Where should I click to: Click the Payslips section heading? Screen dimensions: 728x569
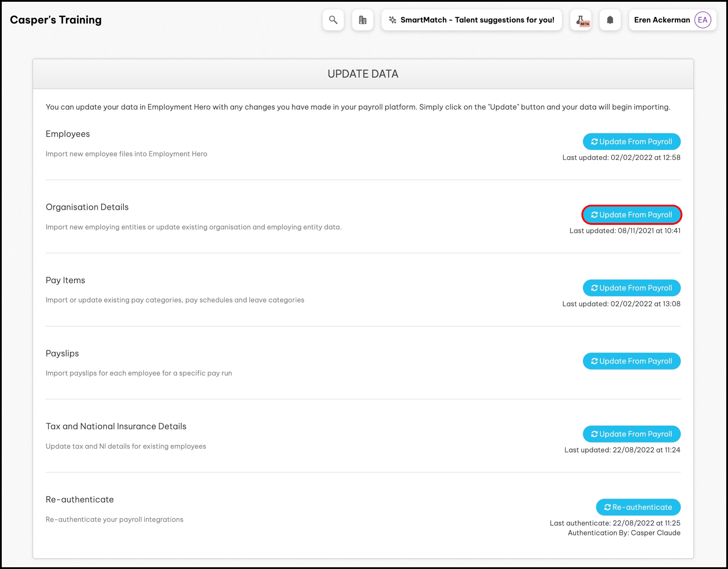(x=62, y=353)
